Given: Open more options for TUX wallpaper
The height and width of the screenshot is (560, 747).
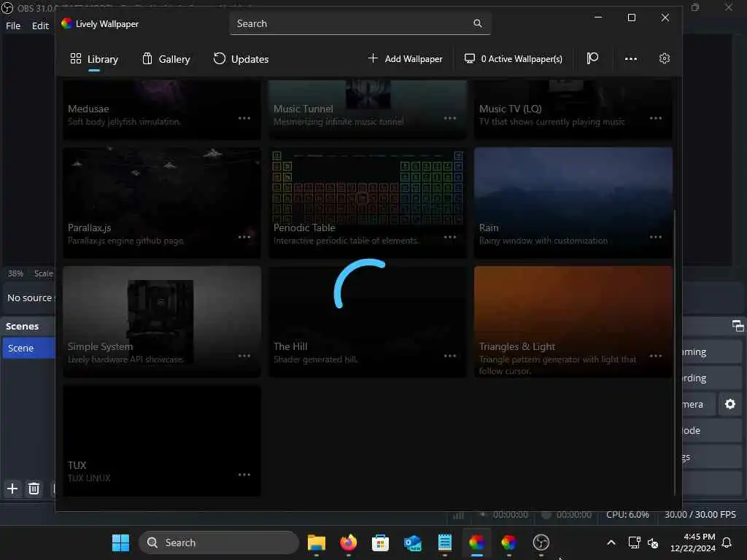Looking at the screenshot, I should coord(244,475).
